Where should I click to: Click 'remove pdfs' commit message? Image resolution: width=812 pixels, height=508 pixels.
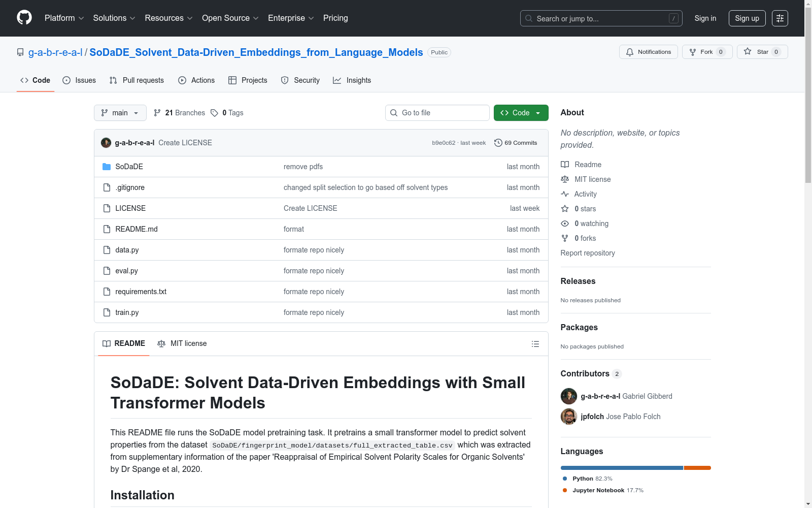(303, 167)
